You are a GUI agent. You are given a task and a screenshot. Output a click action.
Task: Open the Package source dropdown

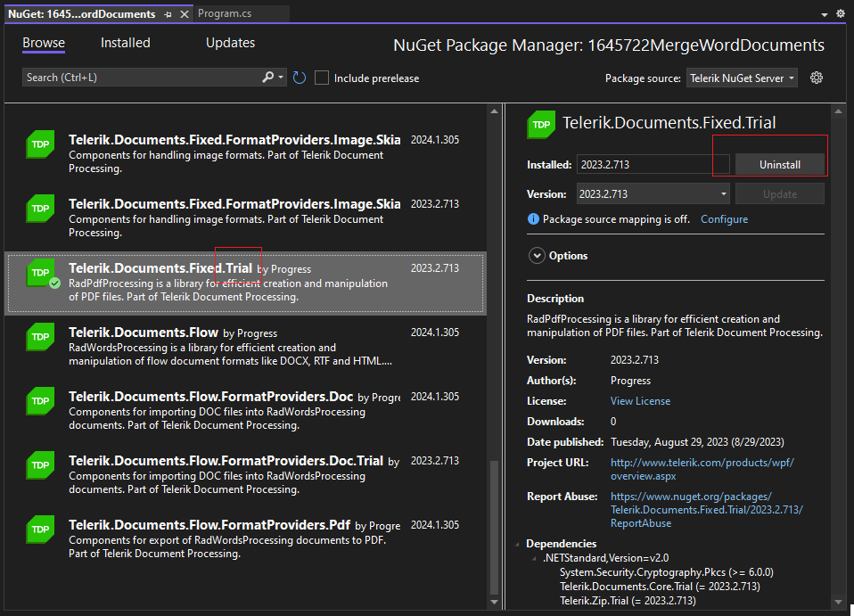742,78
